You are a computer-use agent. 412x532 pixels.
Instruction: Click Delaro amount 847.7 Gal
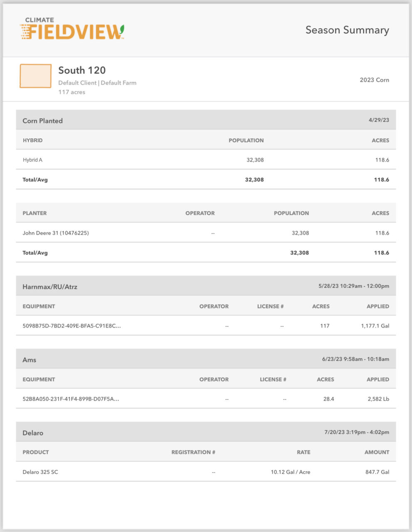click(x=377, y=472)
